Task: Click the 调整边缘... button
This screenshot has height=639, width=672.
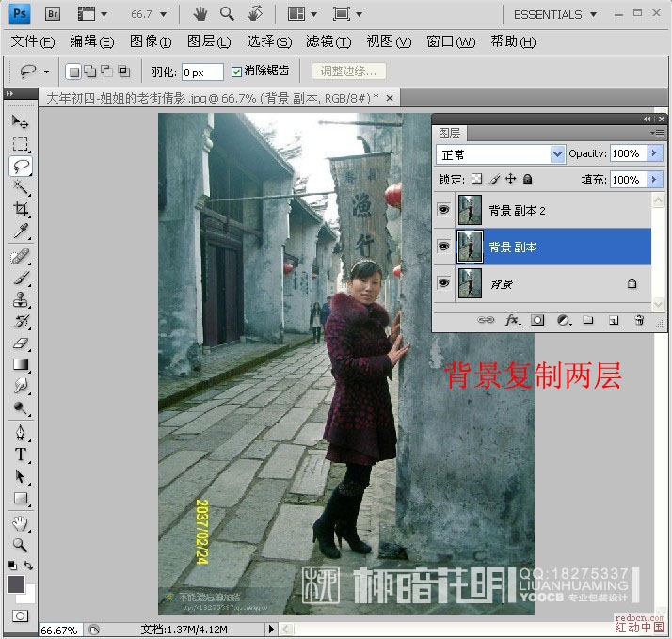Action: pyautogui.click(x=348, y=72)
